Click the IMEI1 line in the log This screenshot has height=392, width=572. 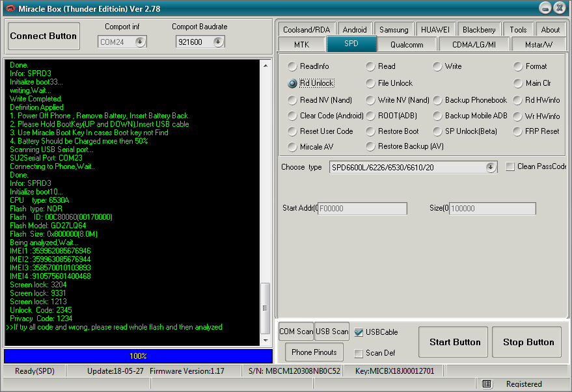(x=50, y=251)
